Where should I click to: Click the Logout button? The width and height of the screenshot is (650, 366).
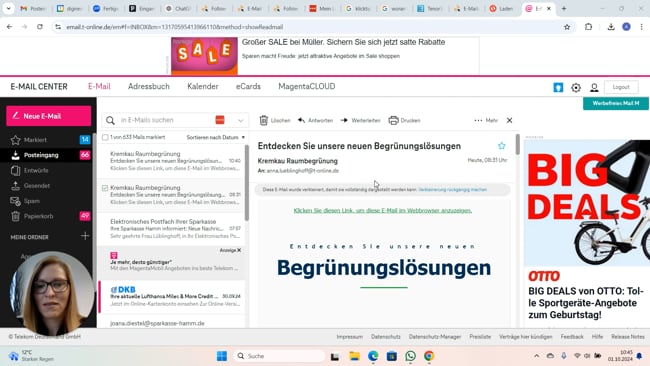coord(621,87)
